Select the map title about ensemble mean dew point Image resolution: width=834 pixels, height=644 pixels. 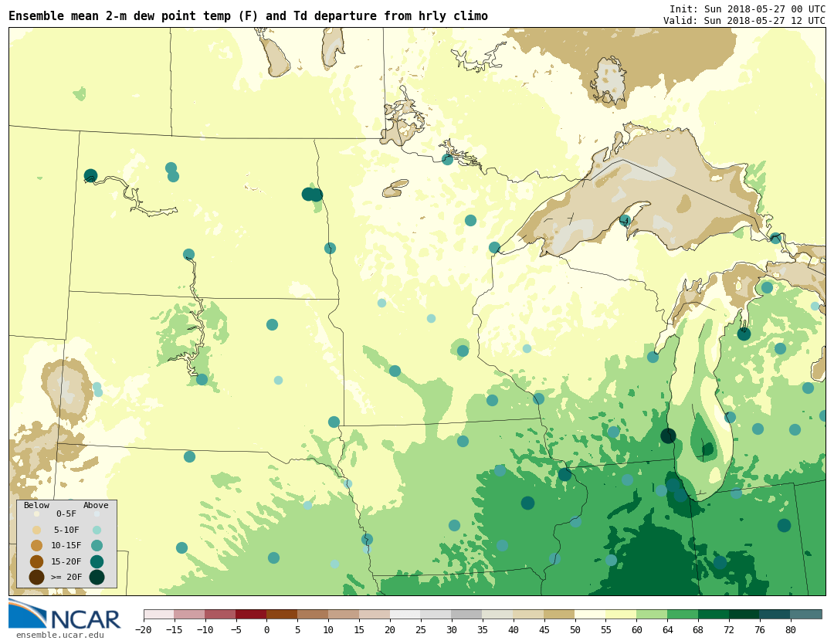(x=249, y=16)
